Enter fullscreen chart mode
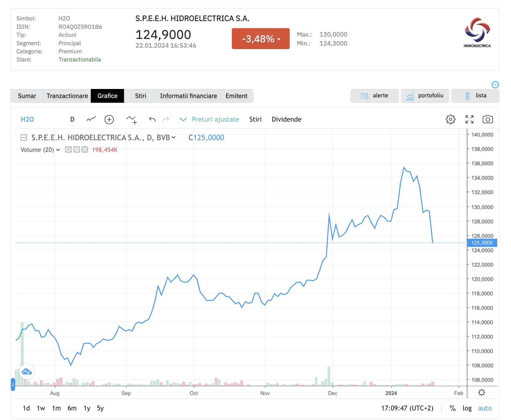Viewport: 511px width, 420px height. click(469, 119)
